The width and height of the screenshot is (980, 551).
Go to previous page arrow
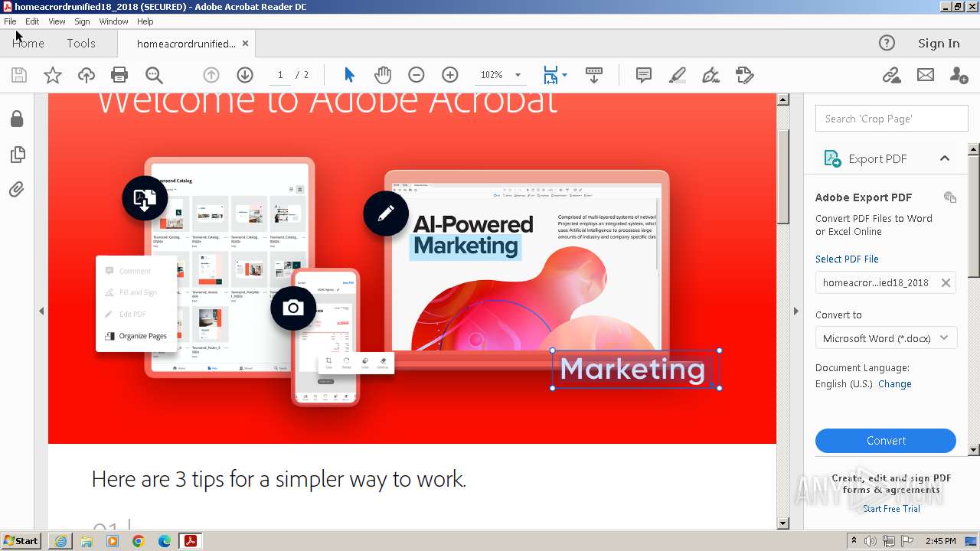(211, 75)
